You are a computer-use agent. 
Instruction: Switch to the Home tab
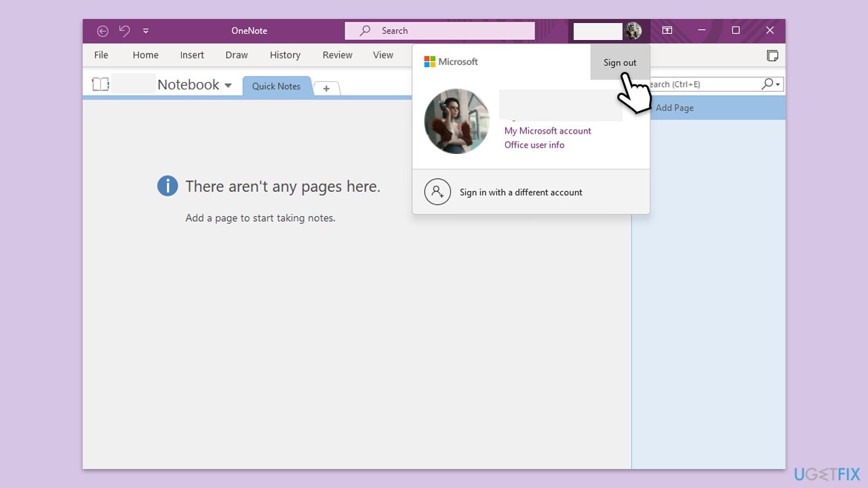coord(145,55)
